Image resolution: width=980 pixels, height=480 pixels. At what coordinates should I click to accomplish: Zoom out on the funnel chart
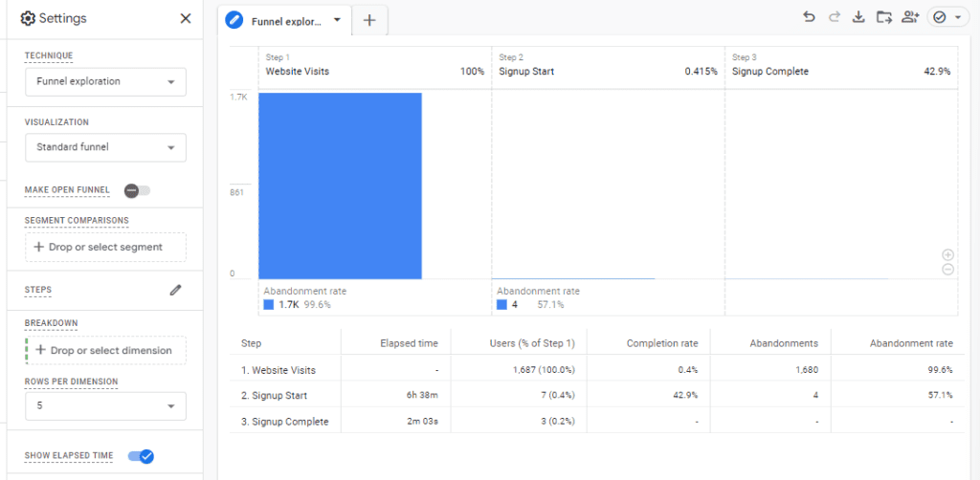point(947,270)
